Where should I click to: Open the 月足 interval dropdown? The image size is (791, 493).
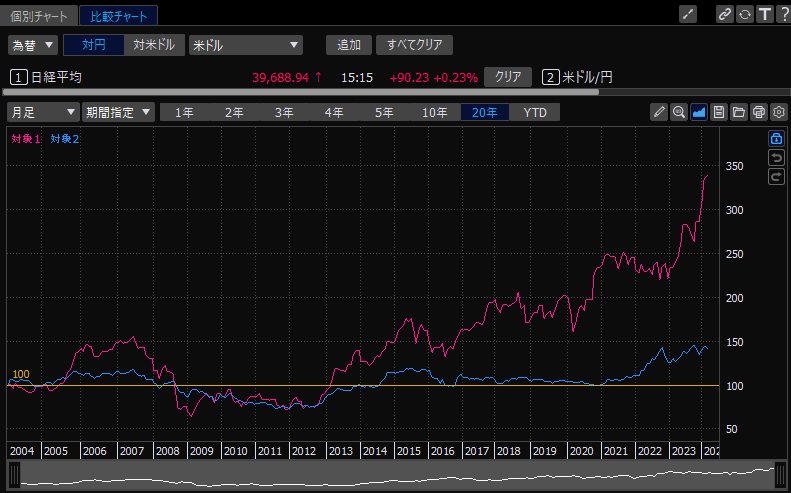pos(43,112)
